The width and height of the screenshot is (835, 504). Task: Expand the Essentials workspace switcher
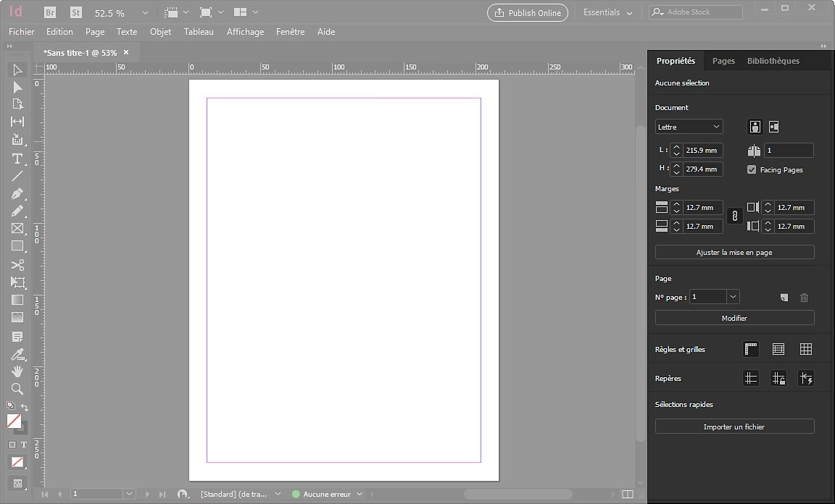[607, 12]
